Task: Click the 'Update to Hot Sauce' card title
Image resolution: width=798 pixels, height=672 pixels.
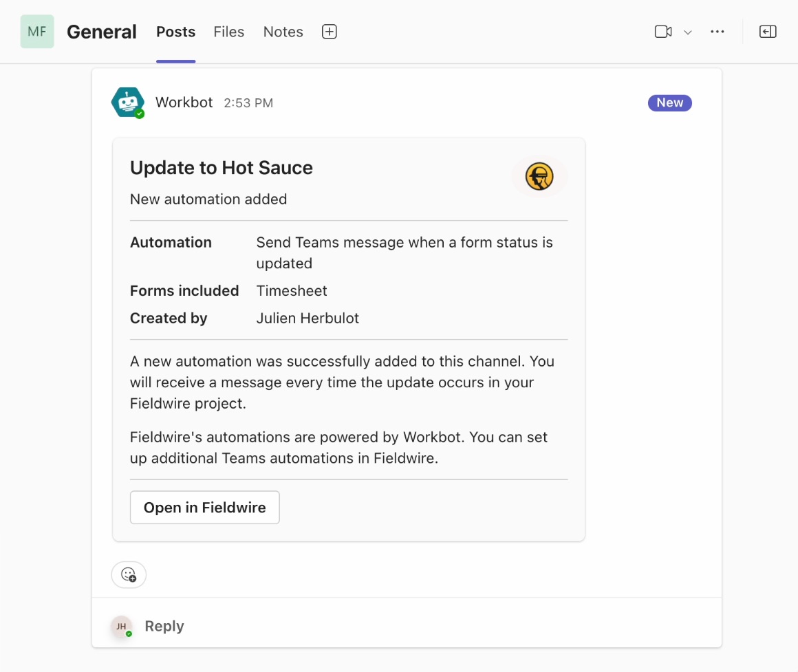Action: [222, 168]
